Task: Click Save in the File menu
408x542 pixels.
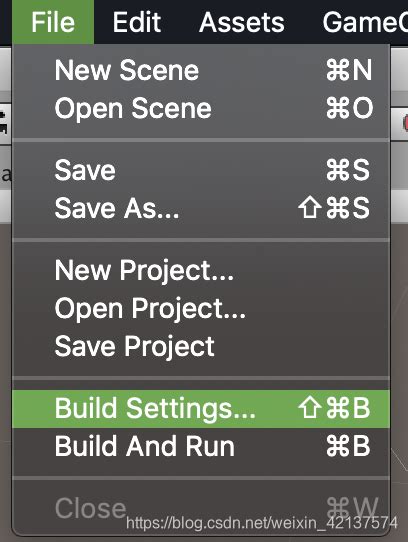Action: point(201,170)
